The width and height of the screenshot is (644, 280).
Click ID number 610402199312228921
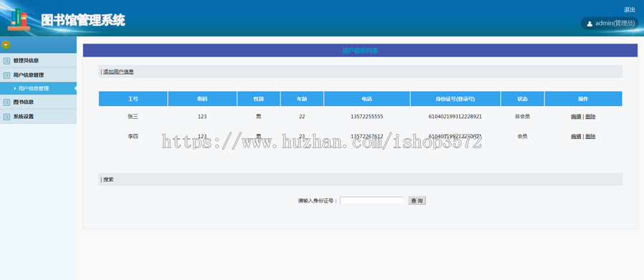pyautogui.click(x=455, y=117)
